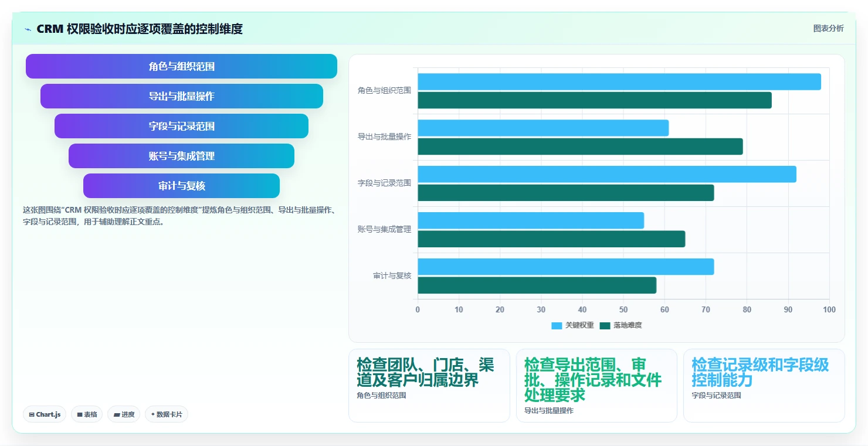Viewport: 868px width, 446px height.
Task: Click the 角色与组织范围 caption in the first card
Action: [x=381, y=396]
